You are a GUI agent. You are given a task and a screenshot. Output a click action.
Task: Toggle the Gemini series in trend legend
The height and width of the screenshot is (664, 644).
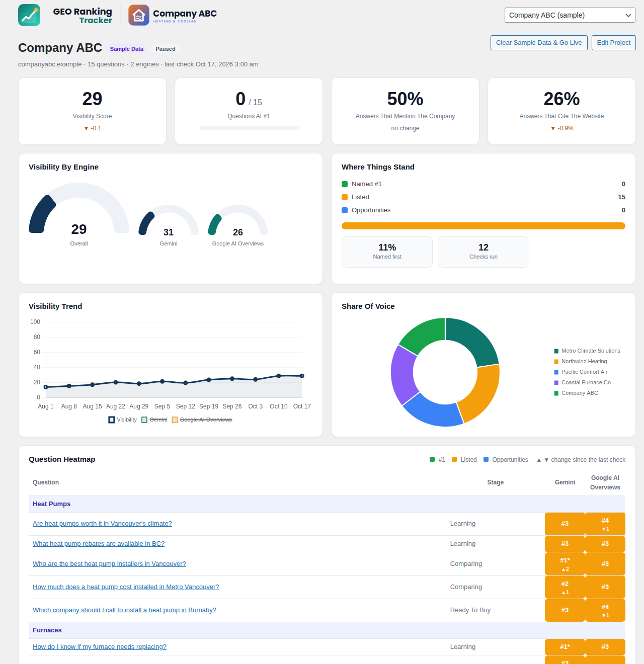[154, 420]
